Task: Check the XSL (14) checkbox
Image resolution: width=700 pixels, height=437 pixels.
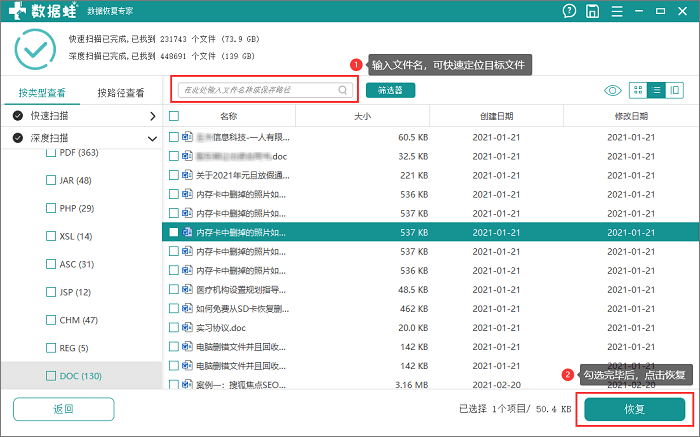Action: 51,236
